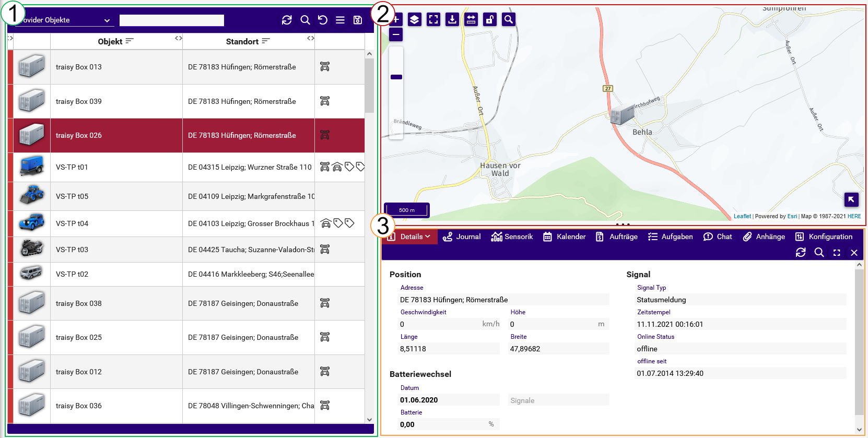Expand the details panel to fullscreen
Viewport: 868px width, 438px height.
[x=837, y=253]
